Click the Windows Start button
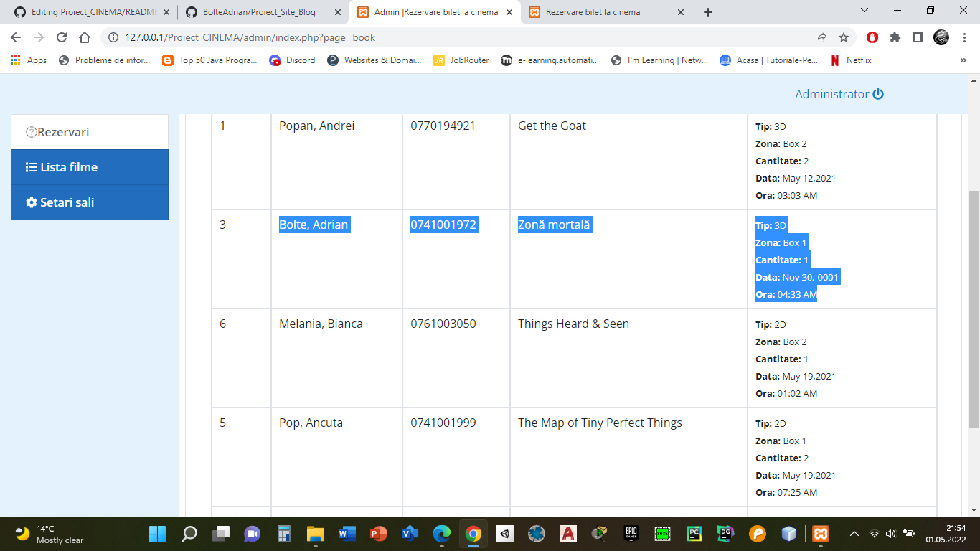 [157, 534]
